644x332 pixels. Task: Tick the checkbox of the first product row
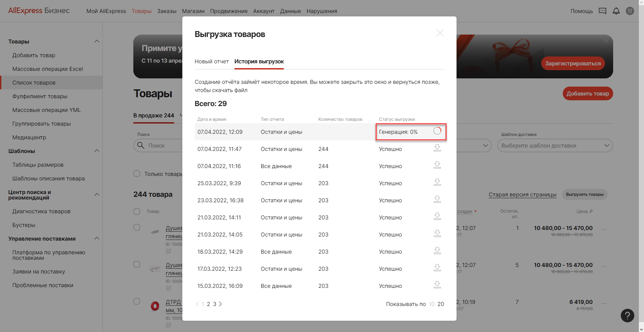[x=137, y=227]
